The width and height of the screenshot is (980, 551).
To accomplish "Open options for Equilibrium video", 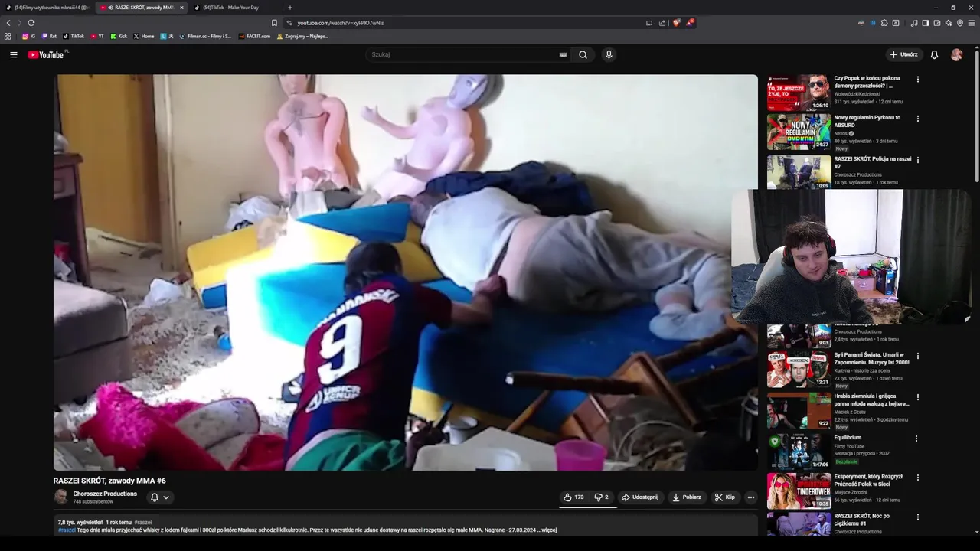I will [x=917, y=439].
